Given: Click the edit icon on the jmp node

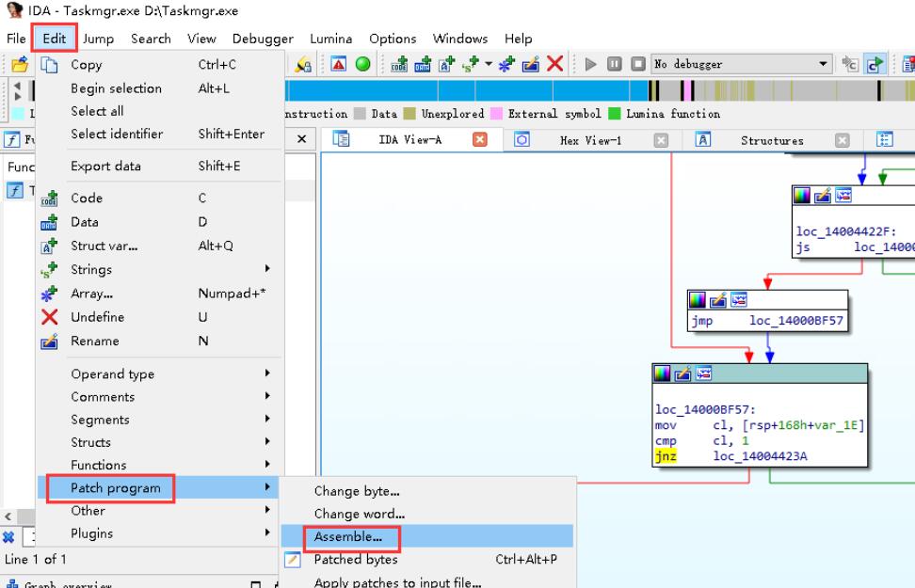Looking at the screenshot, I should 717,300.
